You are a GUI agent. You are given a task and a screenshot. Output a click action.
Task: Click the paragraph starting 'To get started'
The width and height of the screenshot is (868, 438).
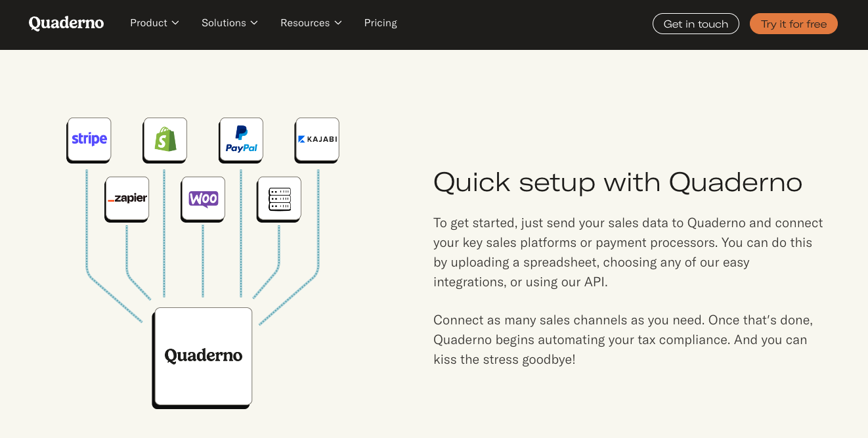[x=628, y=252]
